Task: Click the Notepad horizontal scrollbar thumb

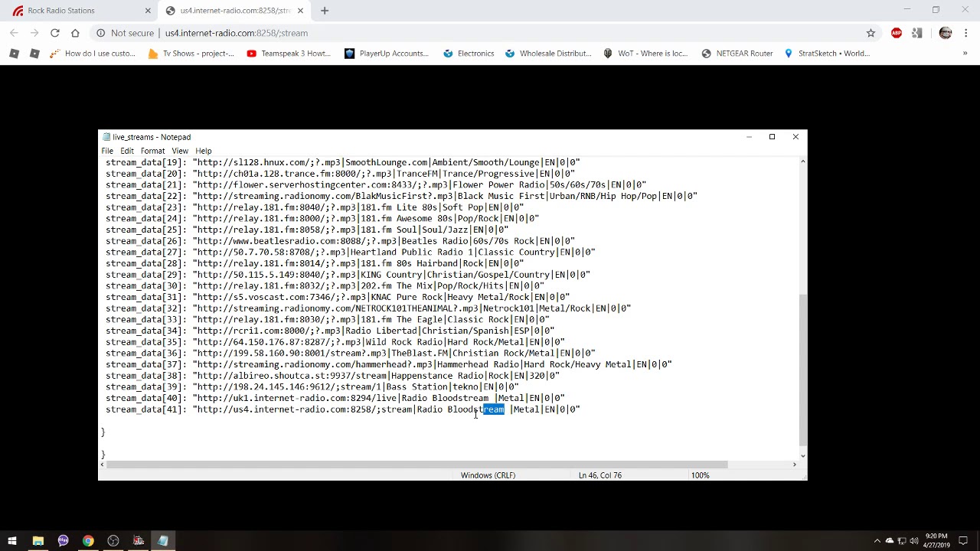Action: (417, 465)
